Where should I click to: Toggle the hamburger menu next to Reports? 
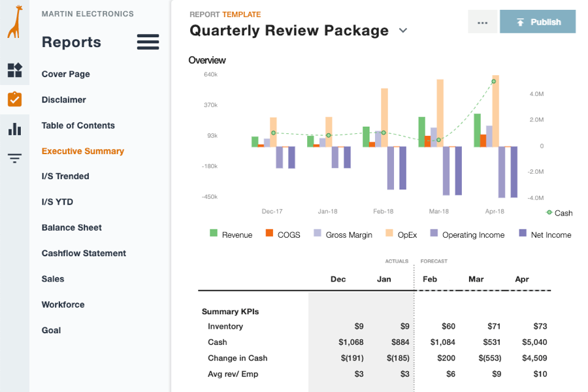click(x=148, y=42)
